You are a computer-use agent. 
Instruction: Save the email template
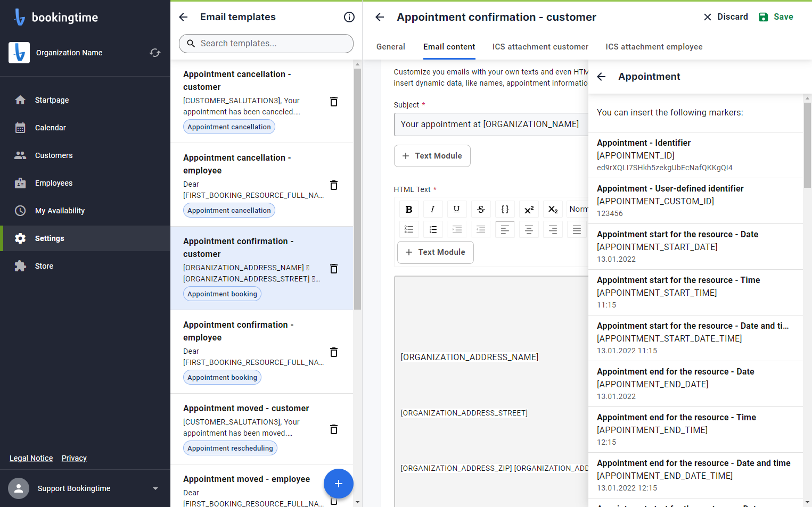click(x=776, y=17)
